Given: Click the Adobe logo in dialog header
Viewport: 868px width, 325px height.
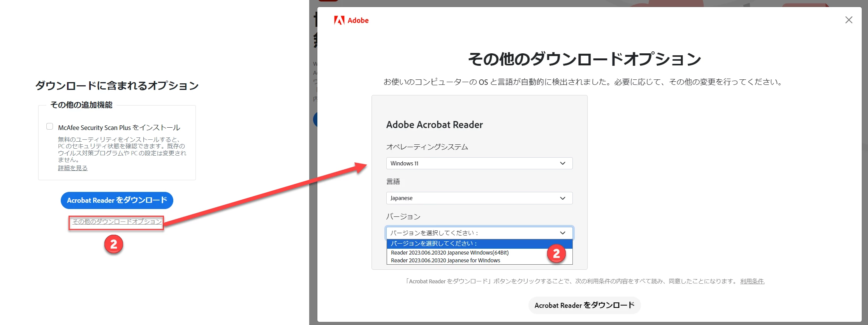Looking at the screenshot, I should (x=351, y=20).
